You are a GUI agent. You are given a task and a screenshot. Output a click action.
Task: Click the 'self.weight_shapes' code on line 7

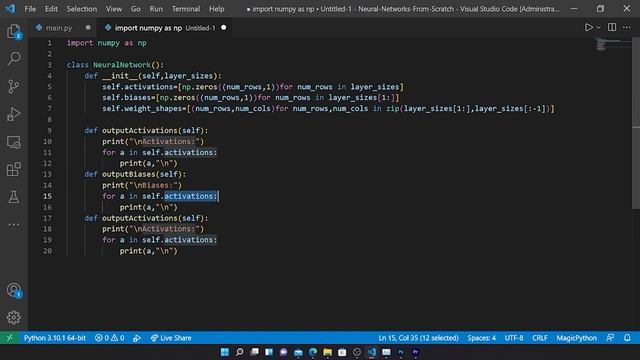click(x=142, y=109)
